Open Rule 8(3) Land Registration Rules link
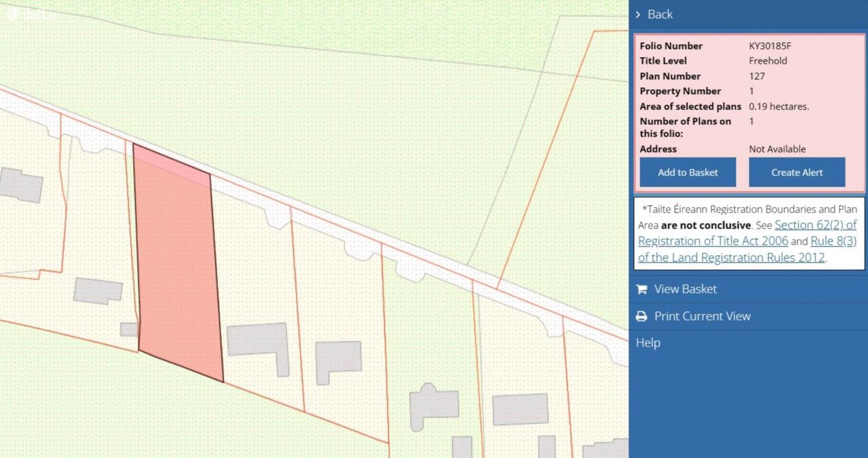The image size is (868, 458). tap(747, 249)
